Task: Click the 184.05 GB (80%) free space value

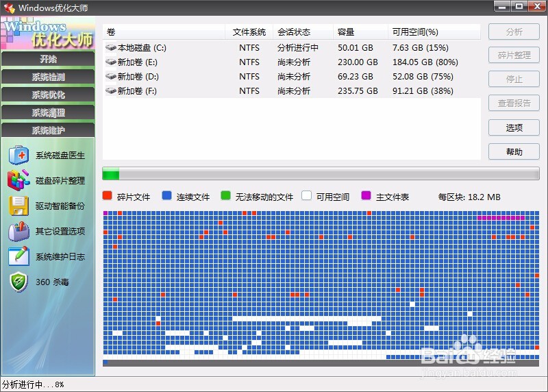Action: tap(425, 62)
